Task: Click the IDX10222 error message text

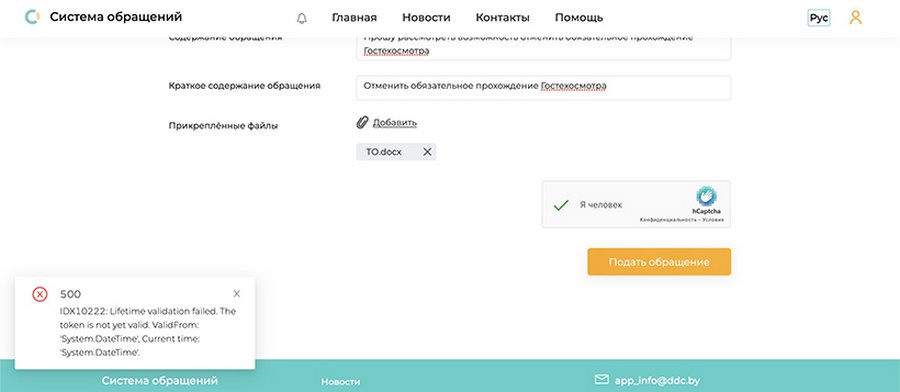Action: pyautogui.click(x=148, y=332)
